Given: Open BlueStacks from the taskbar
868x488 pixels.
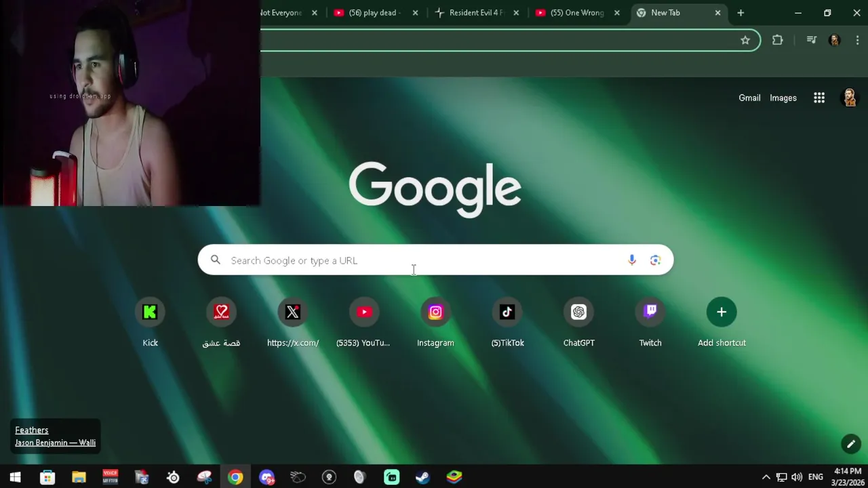Looking at the screenshot, I should click(454, 477).
